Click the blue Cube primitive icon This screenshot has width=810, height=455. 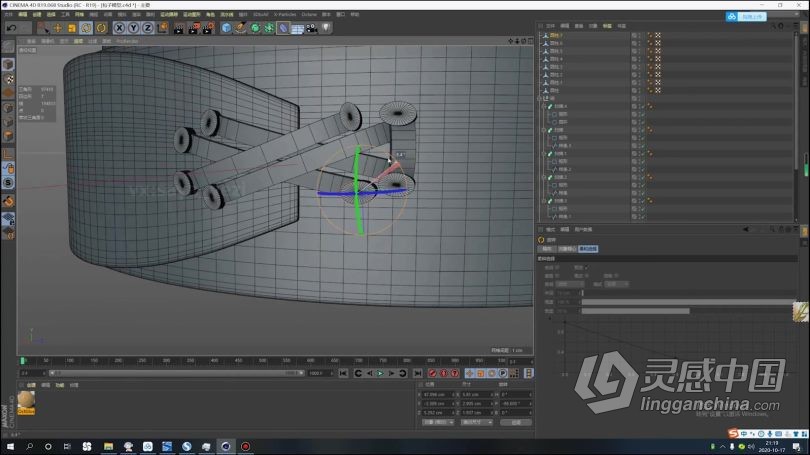(x=226, y=28)
